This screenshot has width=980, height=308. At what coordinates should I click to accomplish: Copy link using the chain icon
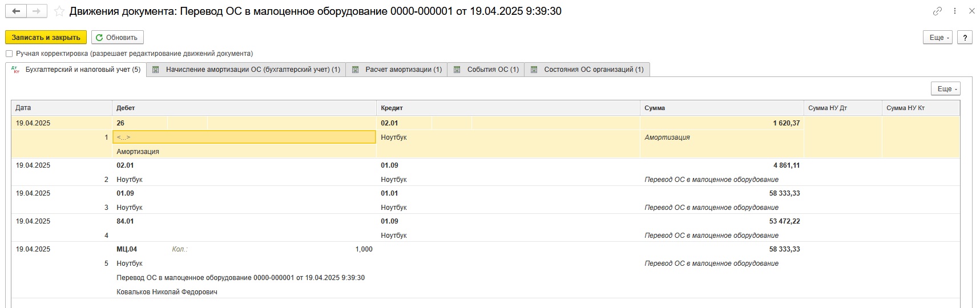(937, 11)
